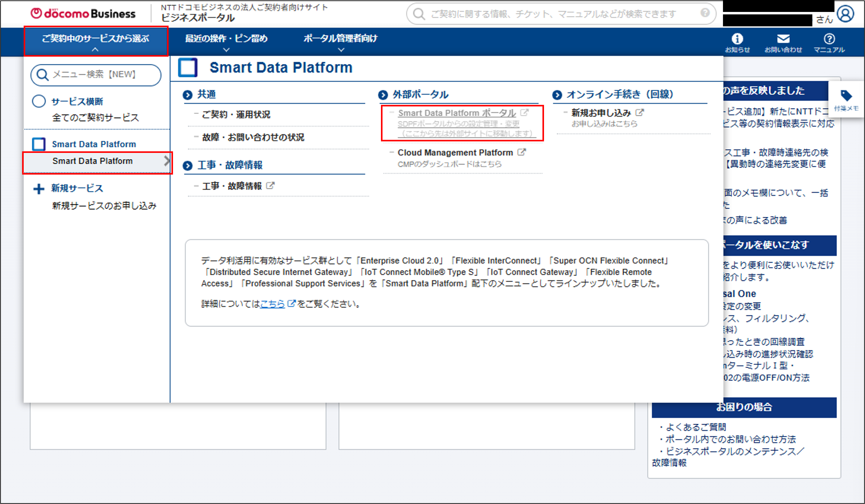
Task: Click the Smart Data Platform square icon in the sidebar
Action: point(38,144)
